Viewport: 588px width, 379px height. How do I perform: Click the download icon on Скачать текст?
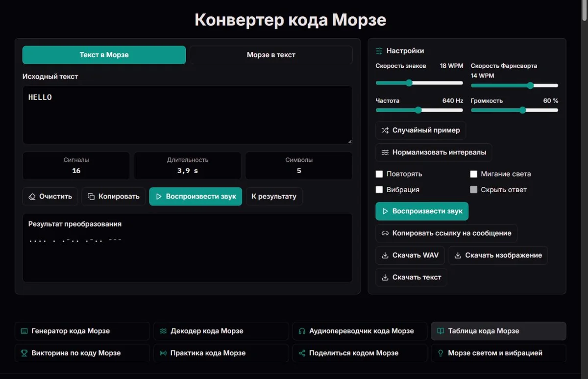(x=385, y=278)
